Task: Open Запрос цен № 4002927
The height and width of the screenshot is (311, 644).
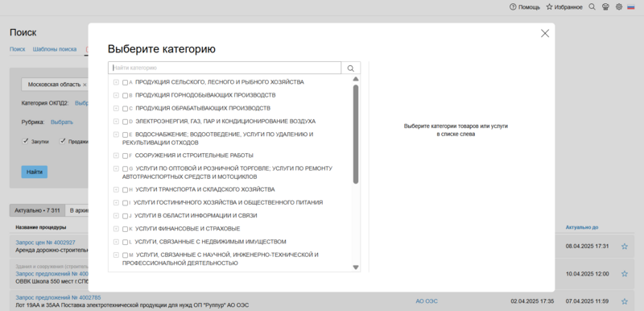Action: tap(45, 243)
